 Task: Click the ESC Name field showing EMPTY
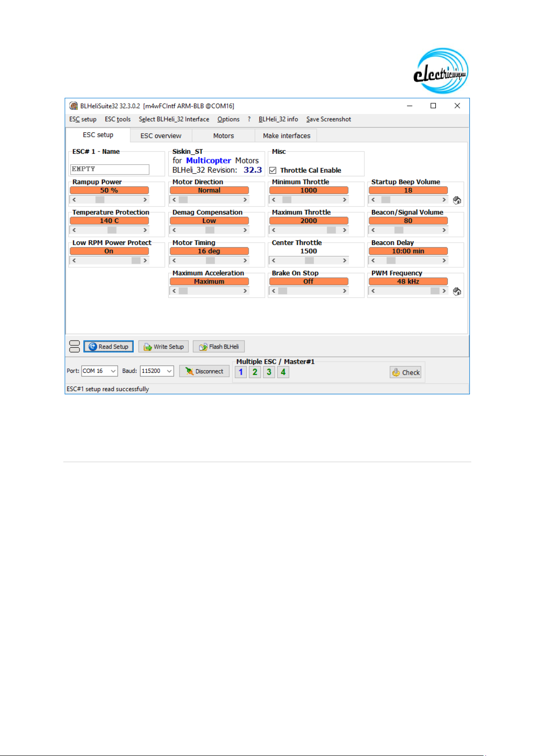[x=110, y=169]
